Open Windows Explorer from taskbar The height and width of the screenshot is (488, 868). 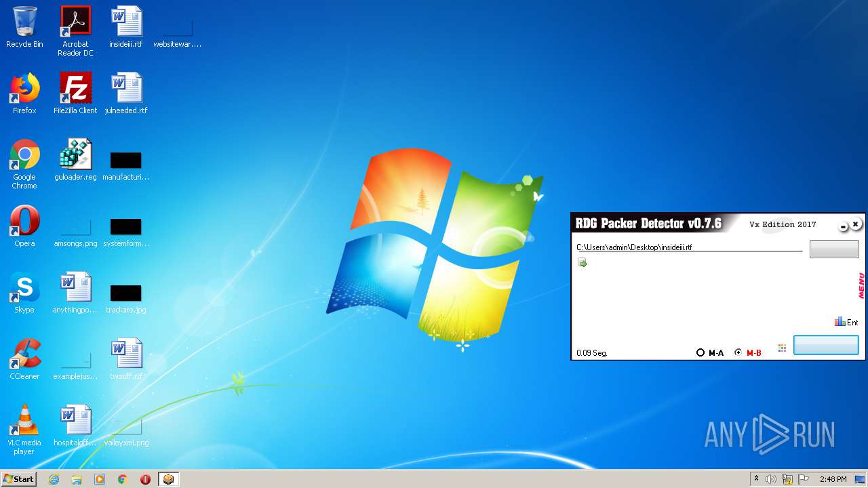pos(77,479)
